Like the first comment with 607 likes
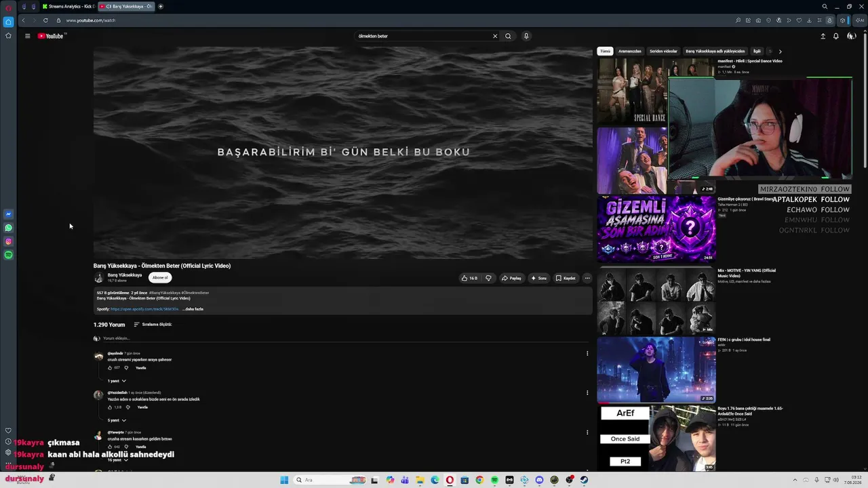 click(110, 368)
